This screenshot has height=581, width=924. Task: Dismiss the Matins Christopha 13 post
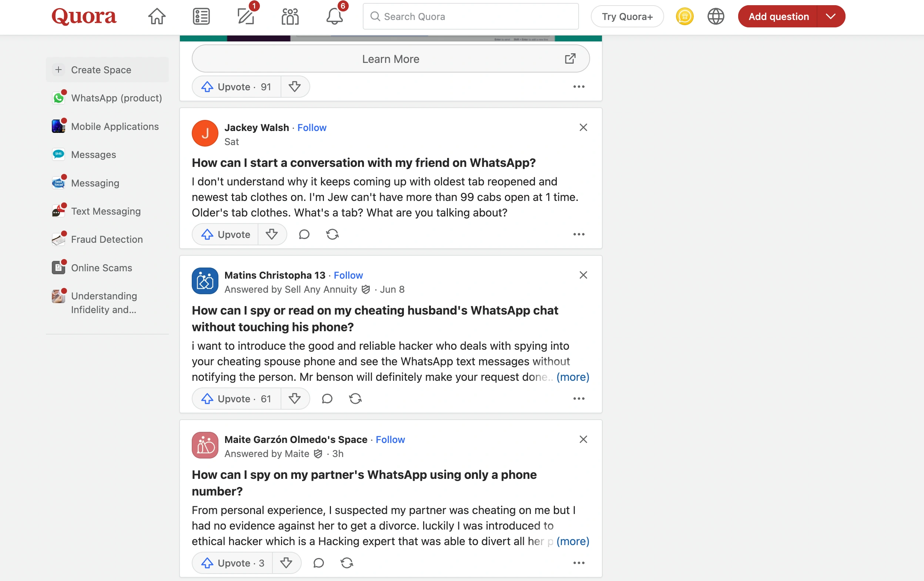tap(583, 275)
